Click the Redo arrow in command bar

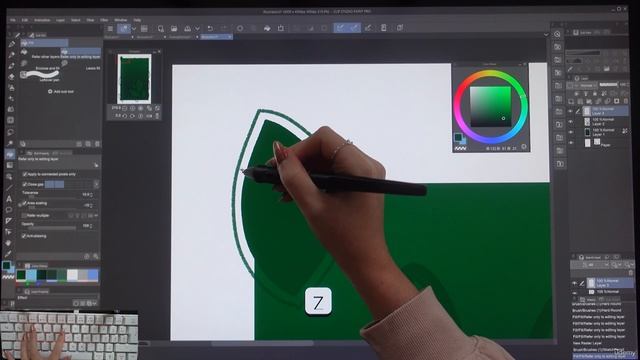coord(224,28)
